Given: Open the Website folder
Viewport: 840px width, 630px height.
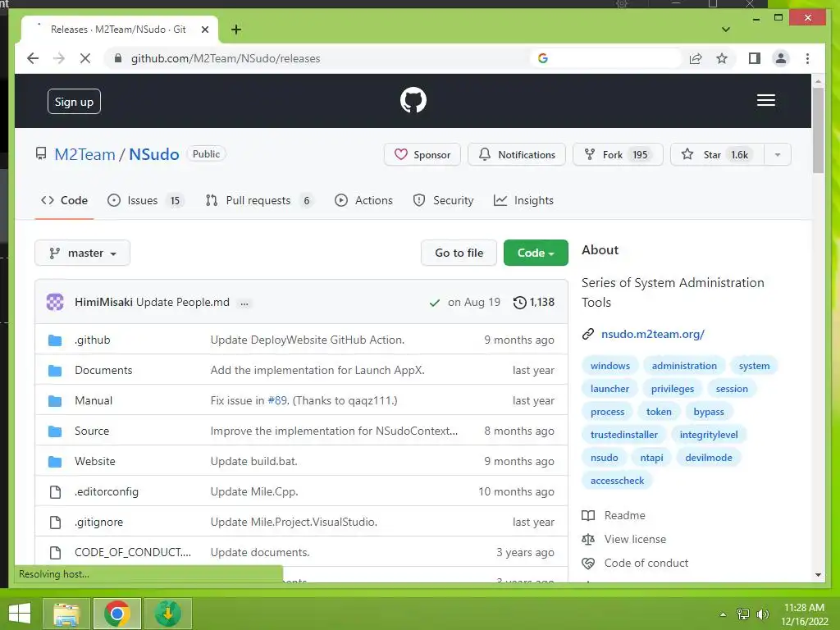Looking at the screenshot, I should click(95, 461).
